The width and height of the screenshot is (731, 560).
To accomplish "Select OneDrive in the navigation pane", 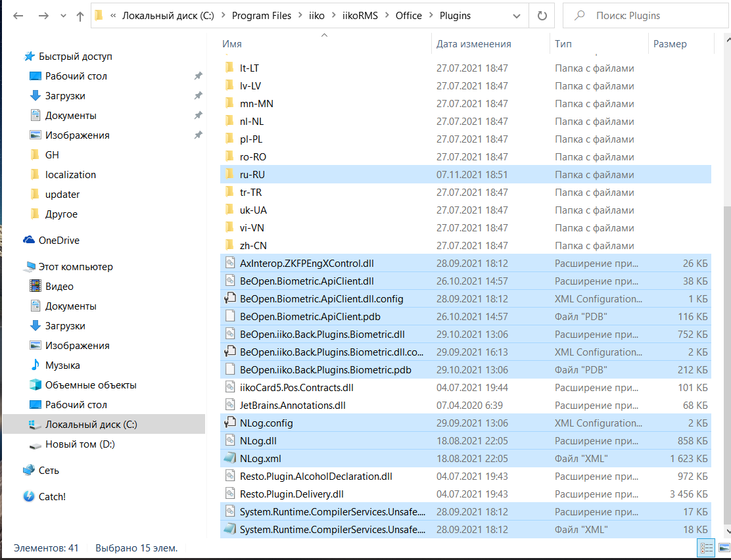I will (x=59, y=240).
